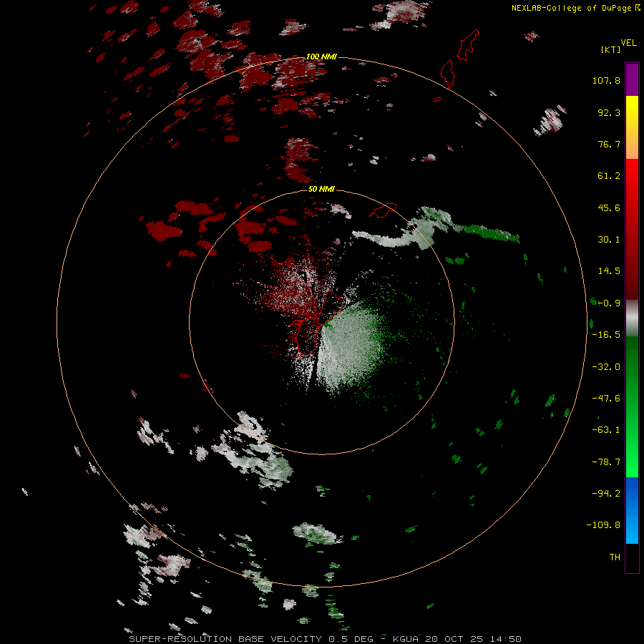644x644 pixels.
Task: Pick the yellow band on velocity color bar
Action: [632, 127]
